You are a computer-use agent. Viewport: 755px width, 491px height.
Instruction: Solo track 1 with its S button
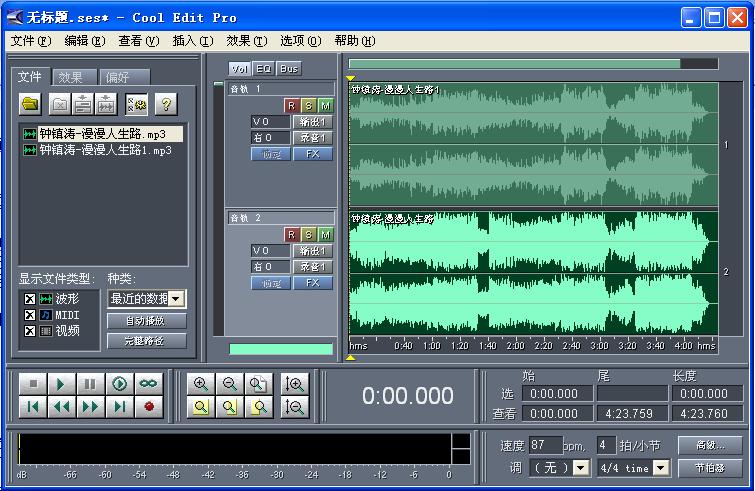308,106
